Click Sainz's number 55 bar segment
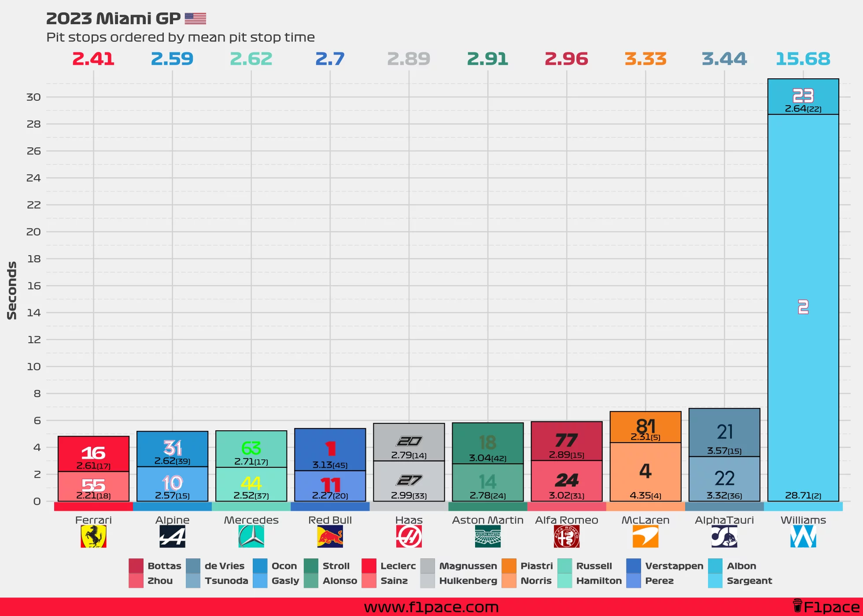The image size is (863, 616). click(x=93, y=486)
